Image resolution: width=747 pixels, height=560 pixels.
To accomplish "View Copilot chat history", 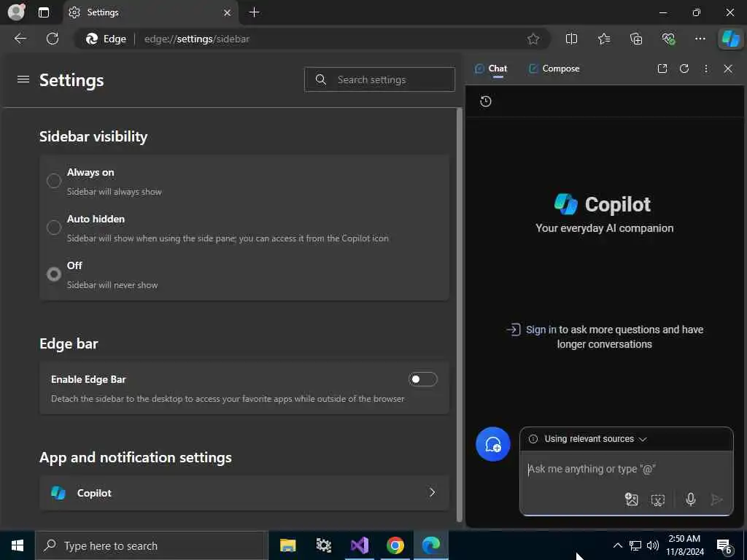I will pyautogui.click(x=485, y=101).
